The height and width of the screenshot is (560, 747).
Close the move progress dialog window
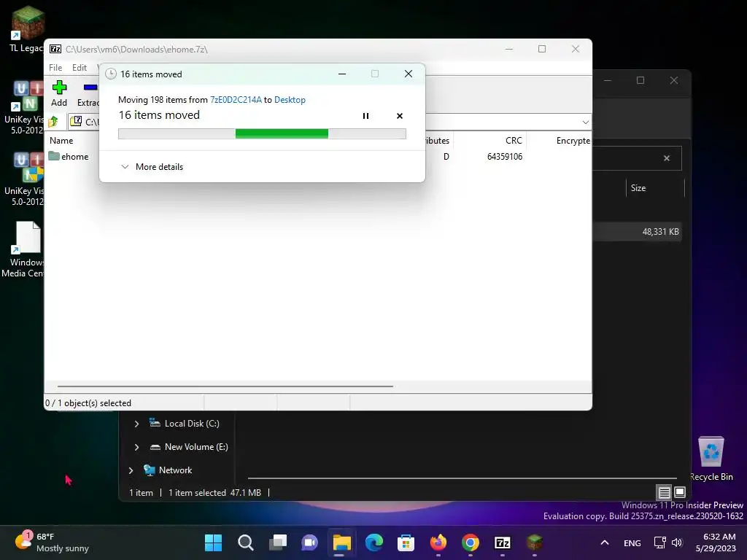coord(409,74)
